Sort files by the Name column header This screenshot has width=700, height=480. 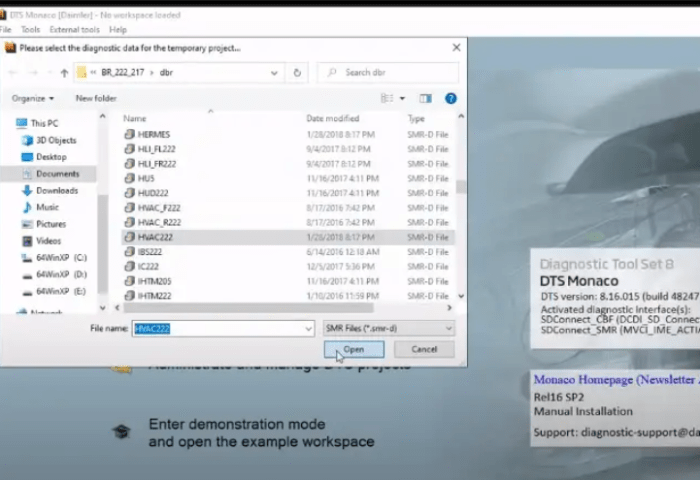point(135,118)
